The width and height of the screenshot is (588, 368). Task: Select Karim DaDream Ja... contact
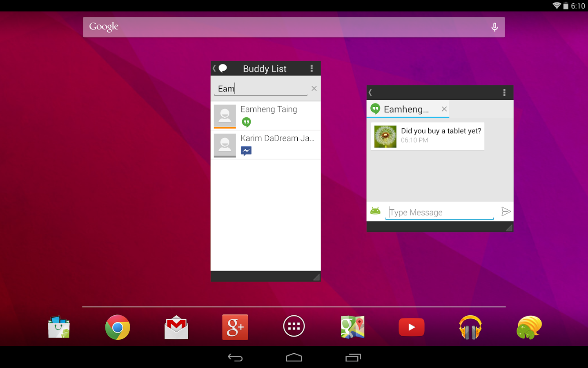tap(265, 145)
